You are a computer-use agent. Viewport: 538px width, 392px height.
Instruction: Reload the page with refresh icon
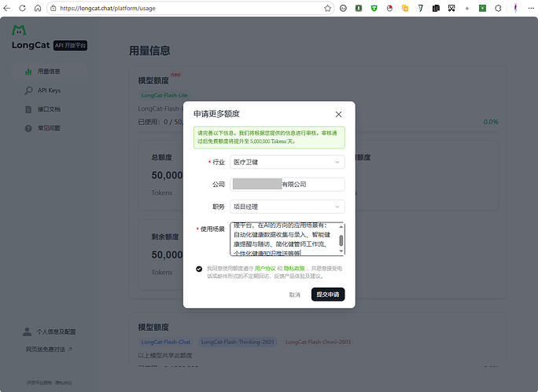pyautogui.click(x=22, y=8)
